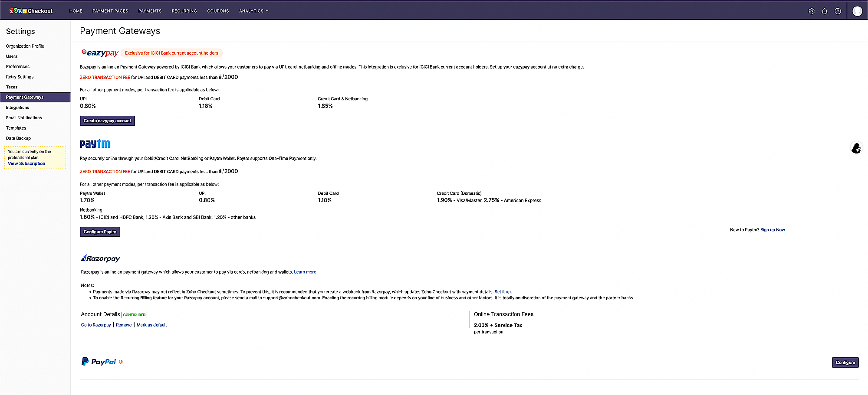This screenshot has width=868, height=395.
Task: Click the orange PayPal info icon
Action: click(121, 362)
